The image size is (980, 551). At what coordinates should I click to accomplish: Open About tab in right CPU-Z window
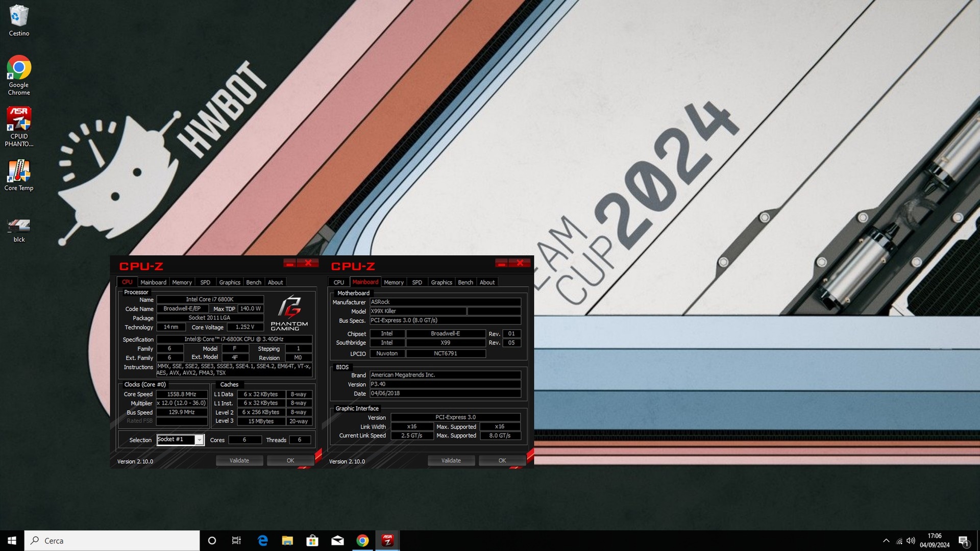click(x=487, y=282)
